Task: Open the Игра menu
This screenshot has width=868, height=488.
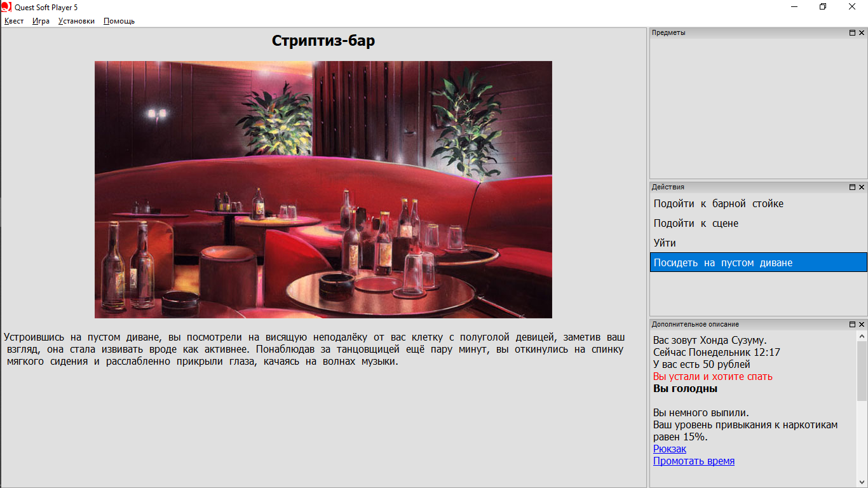Action: click(41, 21)
